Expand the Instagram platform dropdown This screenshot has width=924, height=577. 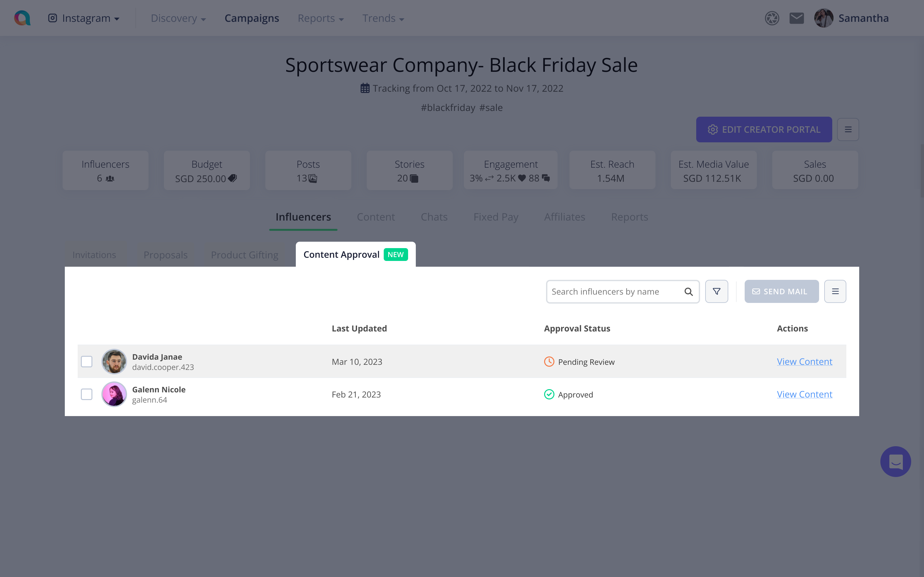point(84,18)
